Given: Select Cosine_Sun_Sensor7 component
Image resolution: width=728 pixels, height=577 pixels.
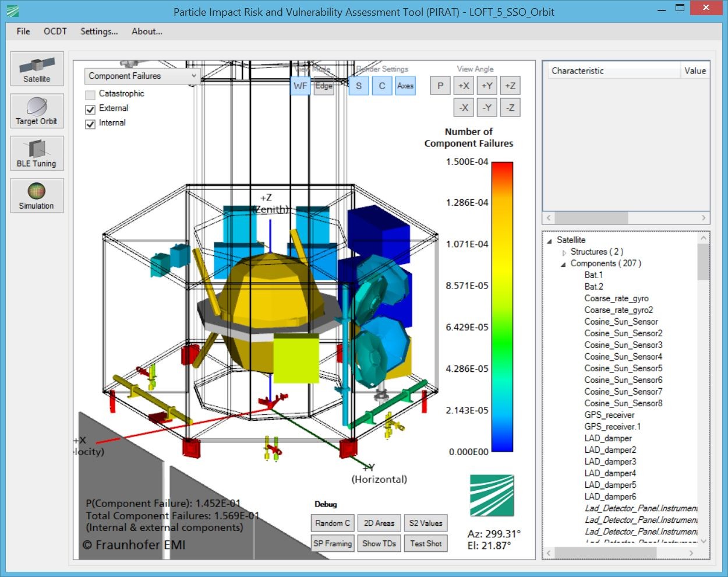Looking at the screenshot, I should pyautogui.click(x=623, y=392).
